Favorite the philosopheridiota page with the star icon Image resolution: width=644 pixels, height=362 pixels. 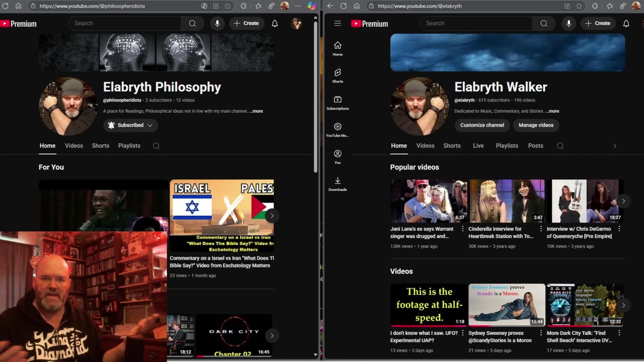pos(228,6)
